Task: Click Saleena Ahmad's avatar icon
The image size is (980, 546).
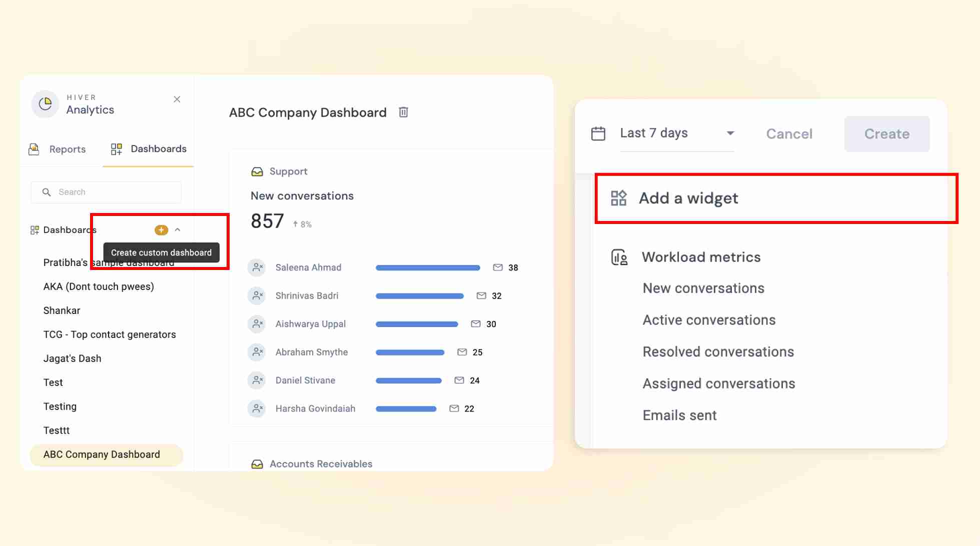Action: [x=257, y=267]
